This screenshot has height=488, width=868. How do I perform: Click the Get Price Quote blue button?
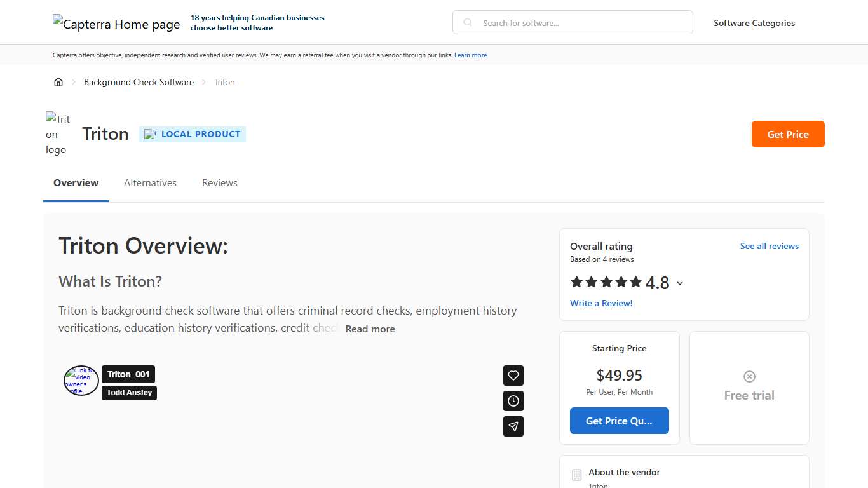[x=619, y=421]
